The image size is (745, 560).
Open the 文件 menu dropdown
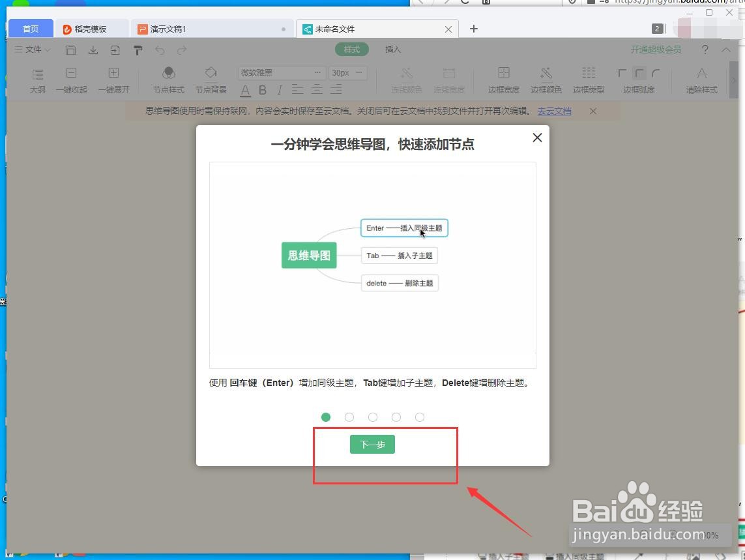33,50
